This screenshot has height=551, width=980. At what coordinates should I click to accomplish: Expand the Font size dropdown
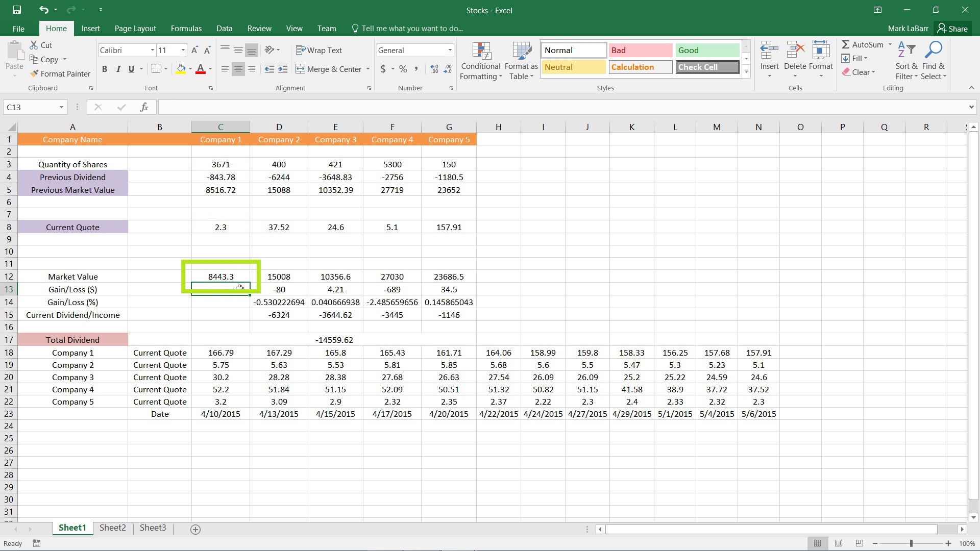click(x=182, y=50)
